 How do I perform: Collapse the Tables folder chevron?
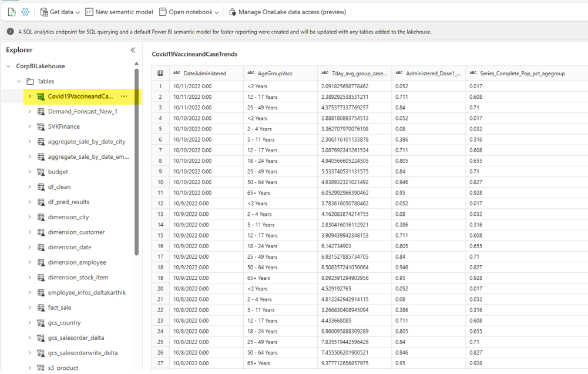(x=19, y=81)
